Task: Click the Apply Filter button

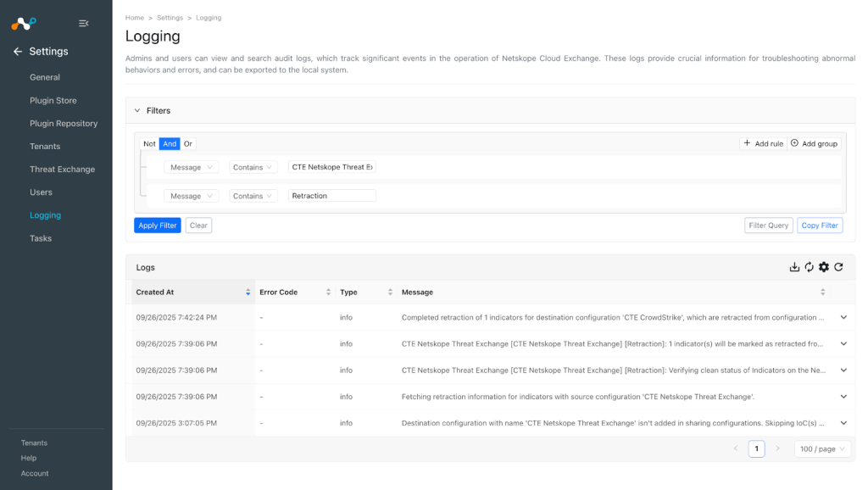Action: coord(157,226)
